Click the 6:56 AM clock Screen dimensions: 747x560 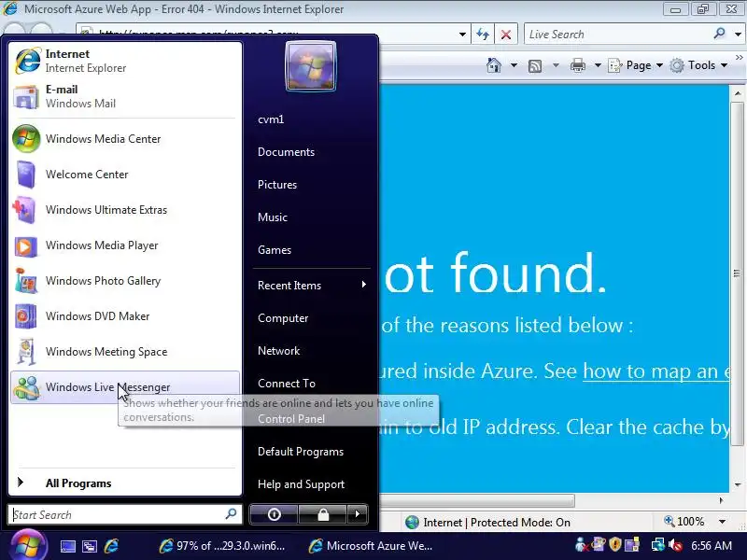pos(712,545)
